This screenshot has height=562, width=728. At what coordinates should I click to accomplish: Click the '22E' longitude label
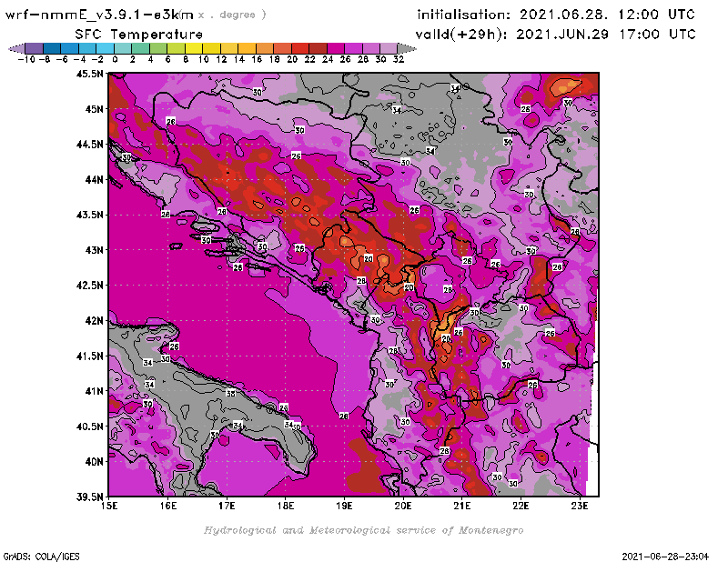[x=521, y=506]
